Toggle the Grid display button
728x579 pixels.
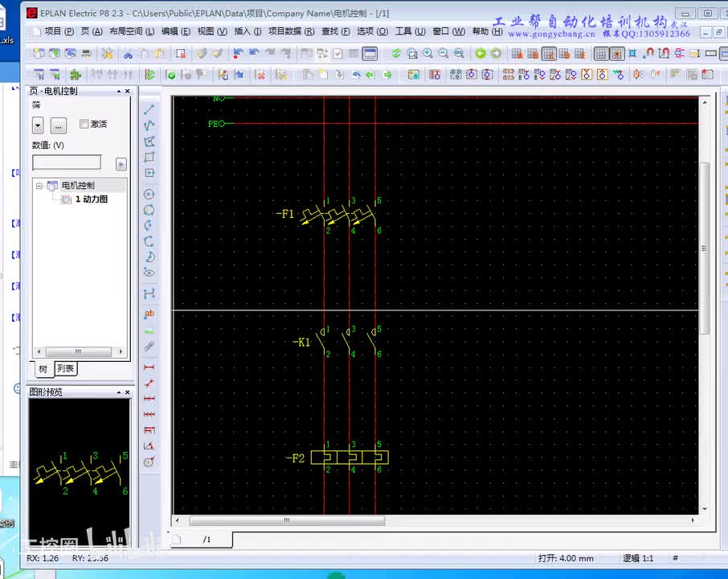pos(601,54)
